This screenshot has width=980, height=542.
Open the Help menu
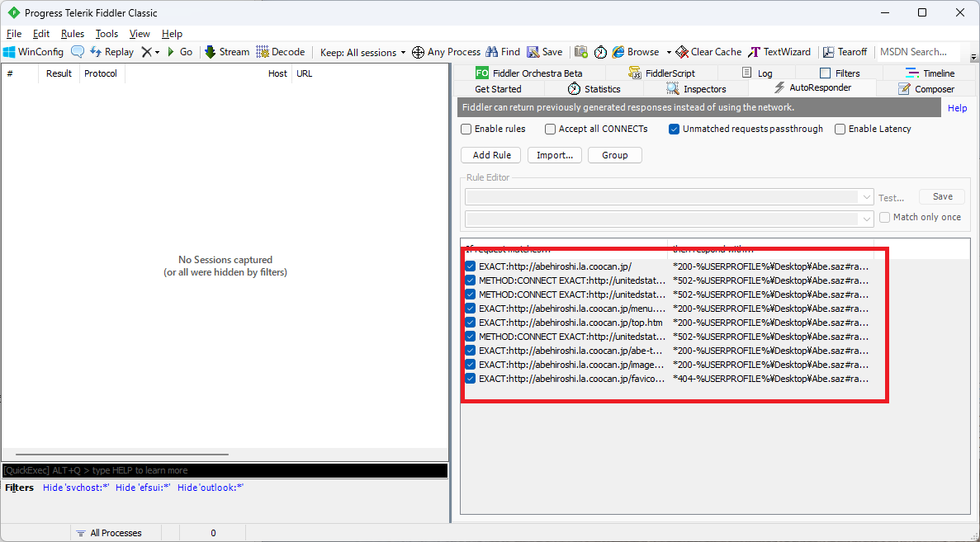(x=172, y=34)
